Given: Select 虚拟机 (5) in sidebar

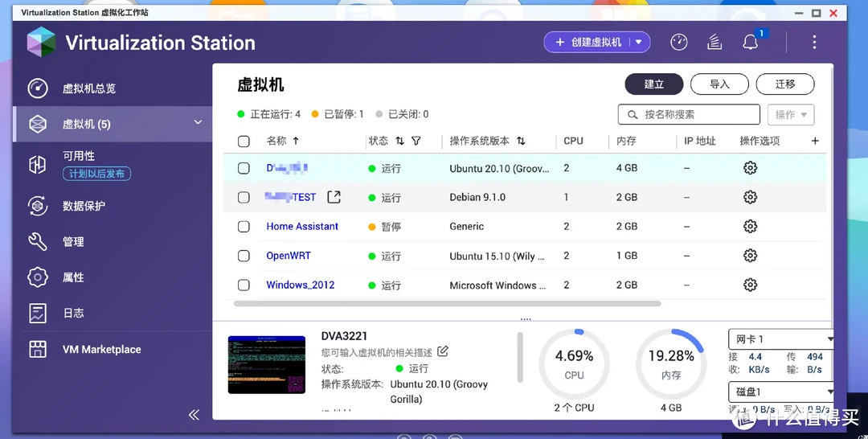Looking at the screenshot, I should pyautogui.click(x=113, y=124).
